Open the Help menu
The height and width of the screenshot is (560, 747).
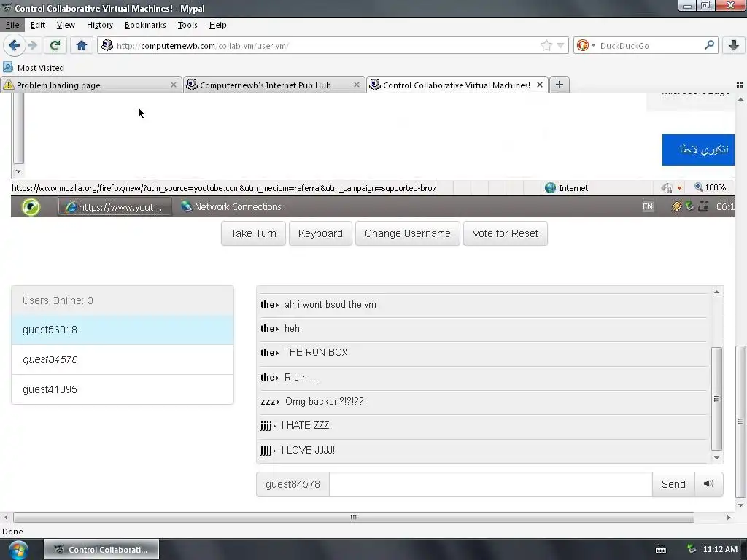[x=217, y=25]
